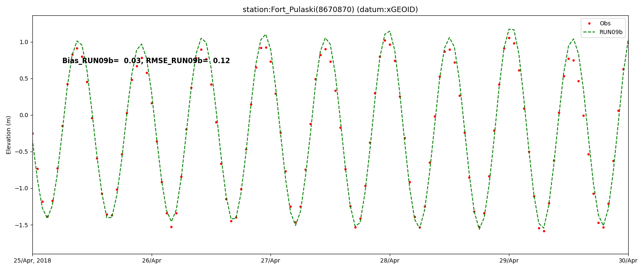Select the 27/Apr x-axis tick label
The width and height of the screenshot is (644, 270).
click(x=270, y=261)
